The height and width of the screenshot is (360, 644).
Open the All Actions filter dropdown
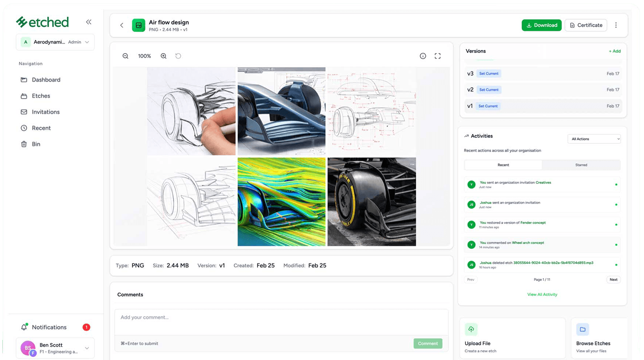(x=594, y=139)
